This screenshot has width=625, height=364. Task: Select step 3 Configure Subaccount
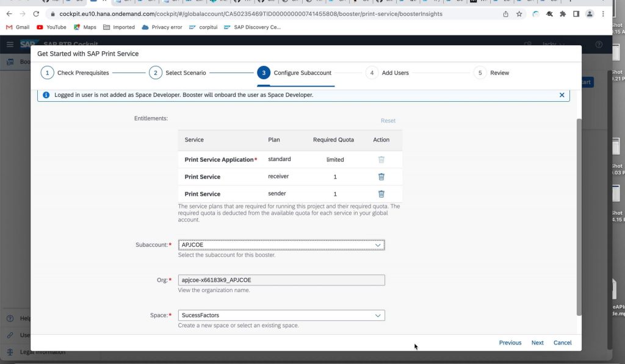tap(295, 73)
